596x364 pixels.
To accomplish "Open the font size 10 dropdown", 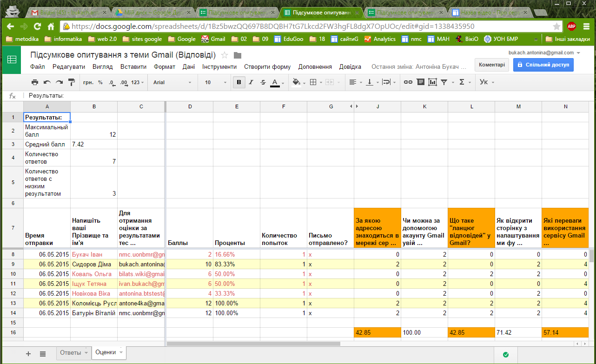I will coord(215,82).
